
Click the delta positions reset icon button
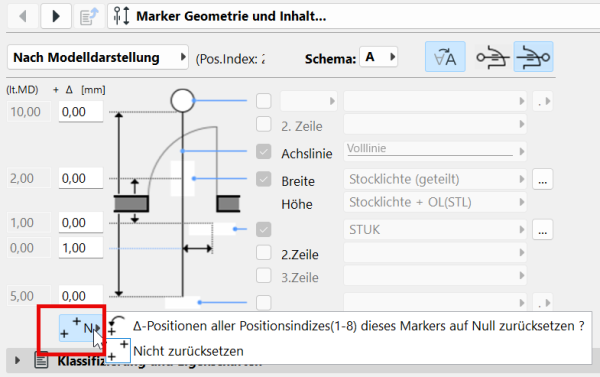[81, 328]
